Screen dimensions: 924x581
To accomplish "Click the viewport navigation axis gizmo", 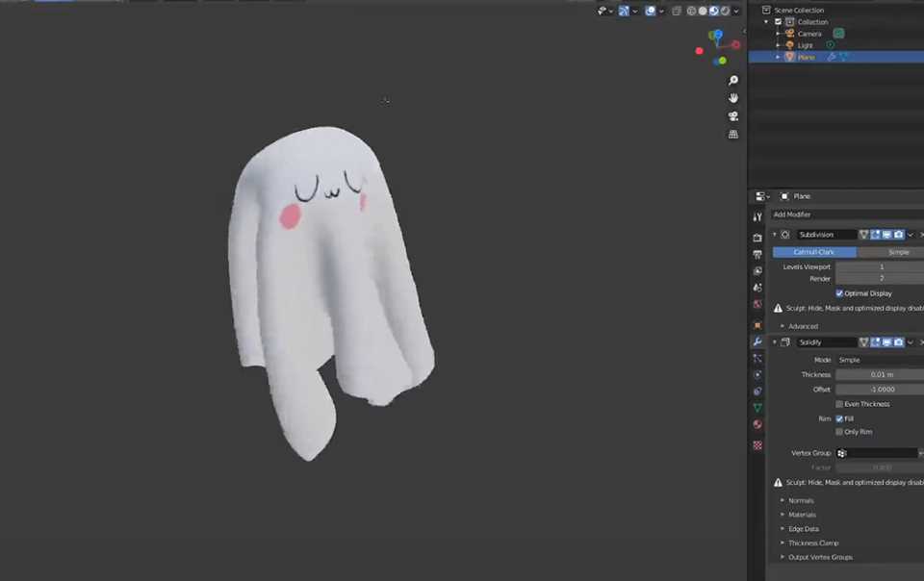I will pos(718,47).
